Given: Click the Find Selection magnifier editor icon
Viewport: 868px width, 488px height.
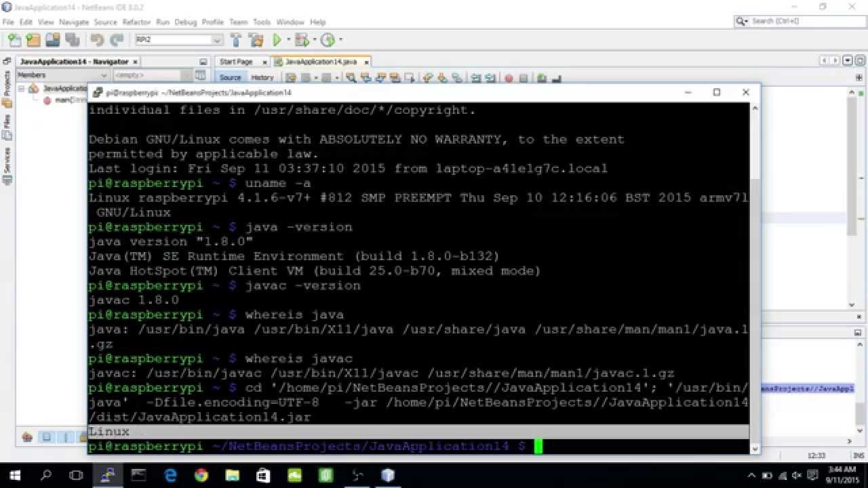Looking at the screenshot, I should [x=351, y=78].
